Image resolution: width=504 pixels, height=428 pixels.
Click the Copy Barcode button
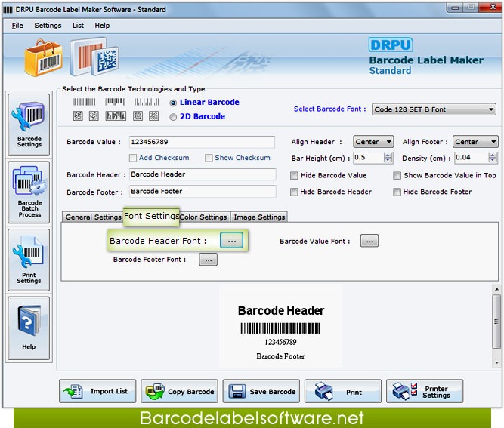[x=179, y=391]
